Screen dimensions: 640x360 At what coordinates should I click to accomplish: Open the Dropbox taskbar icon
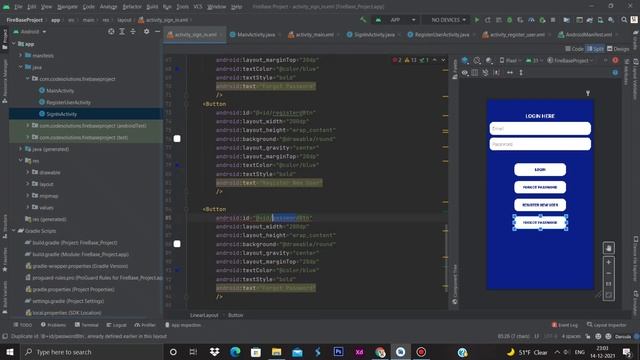tap(214, 352)
